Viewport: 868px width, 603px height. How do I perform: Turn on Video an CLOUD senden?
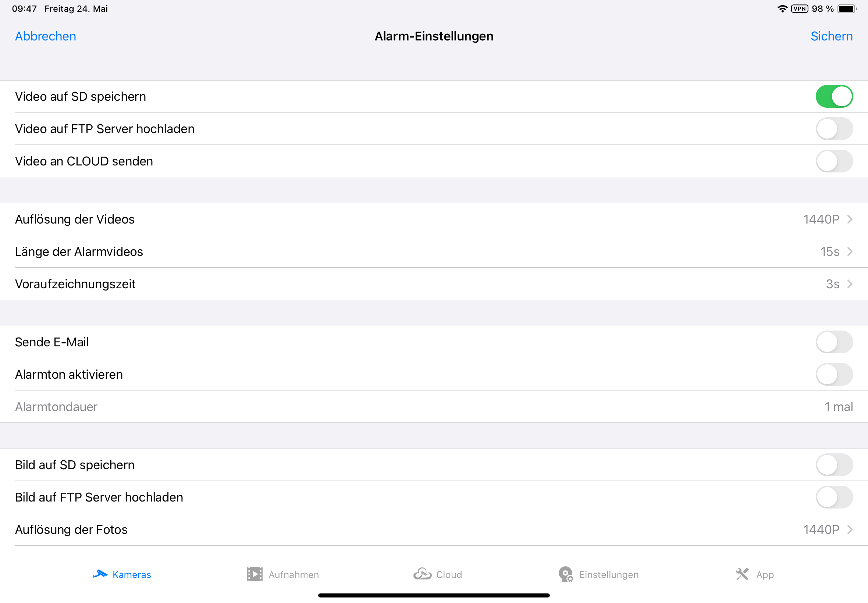834,161
